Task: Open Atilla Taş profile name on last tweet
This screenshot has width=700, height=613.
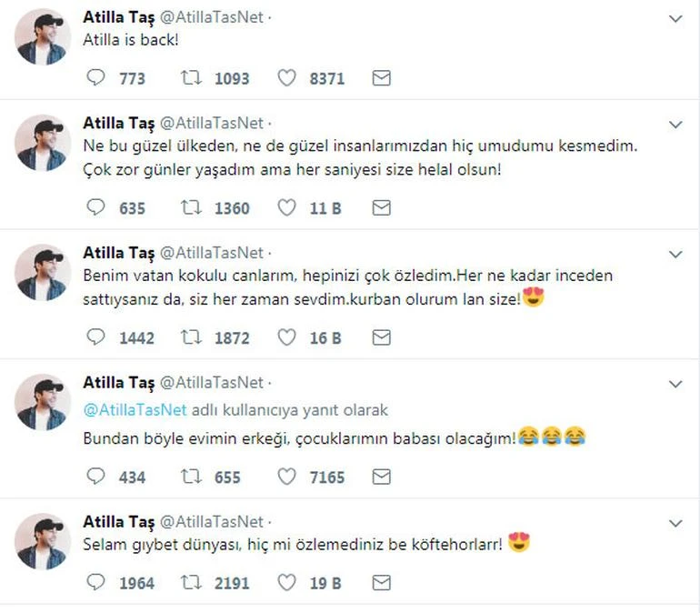Action: click(x=118, y=522)
